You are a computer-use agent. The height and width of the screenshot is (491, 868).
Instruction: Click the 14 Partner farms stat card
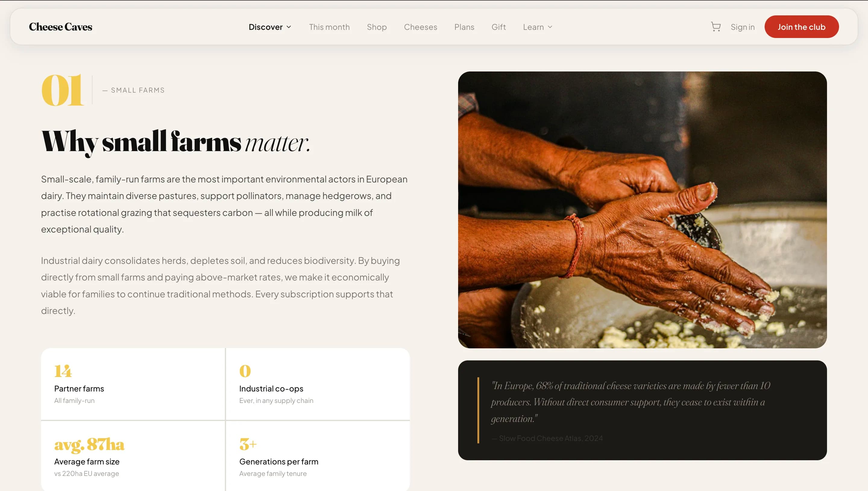coord(133,384)
